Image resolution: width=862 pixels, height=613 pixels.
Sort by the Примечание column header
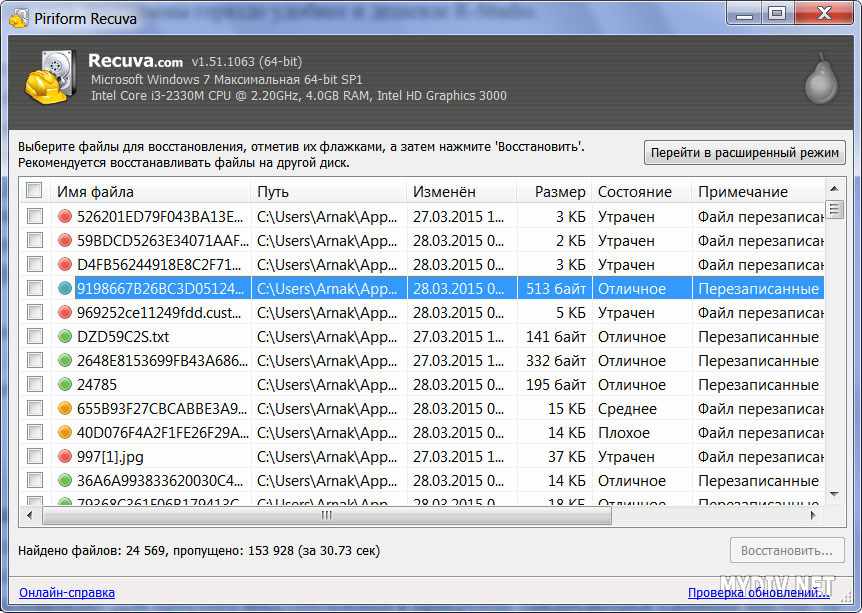pos(759,191)
